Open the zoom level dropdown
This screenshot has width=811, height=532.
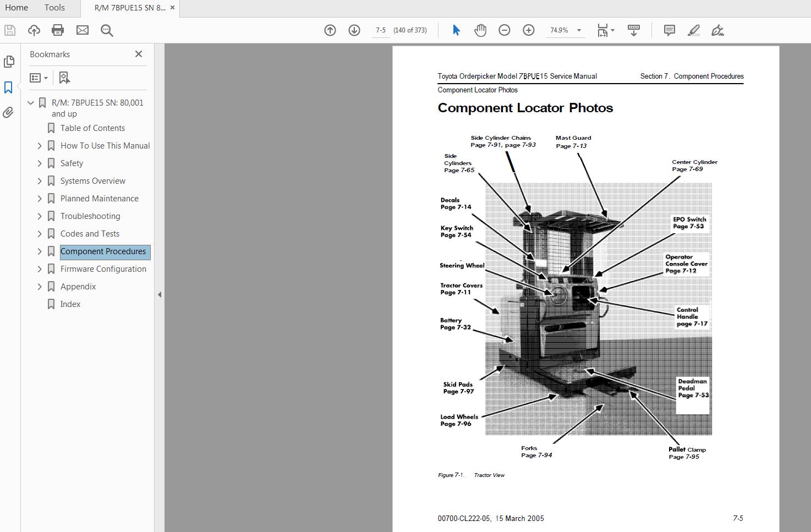click(579, 30)
